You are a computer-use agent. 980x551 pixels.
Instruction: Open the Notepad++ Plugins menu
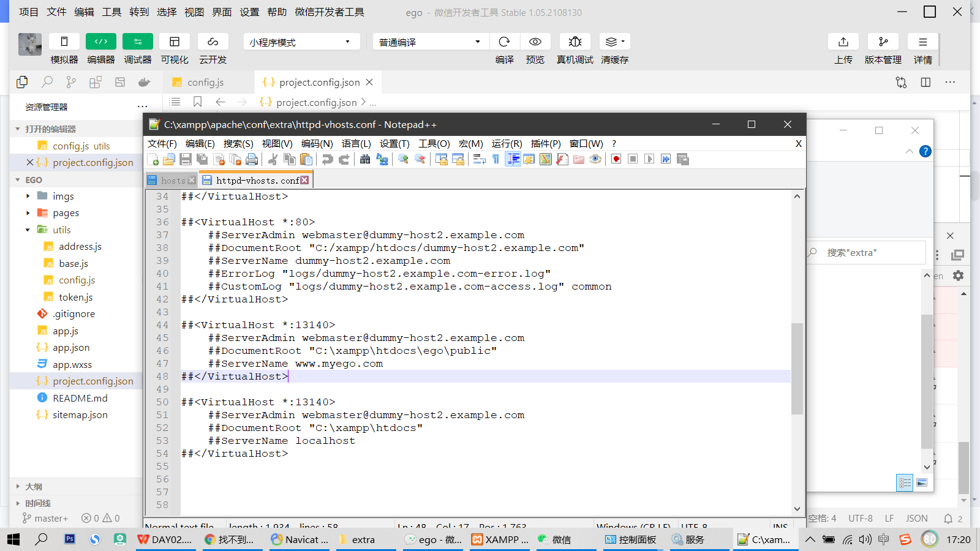(546, 143)
